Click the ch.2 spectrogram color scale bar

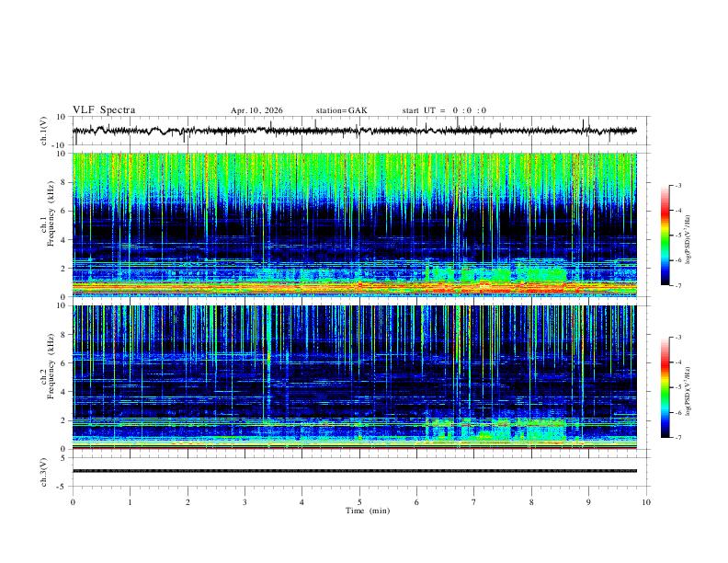point(665,387)
